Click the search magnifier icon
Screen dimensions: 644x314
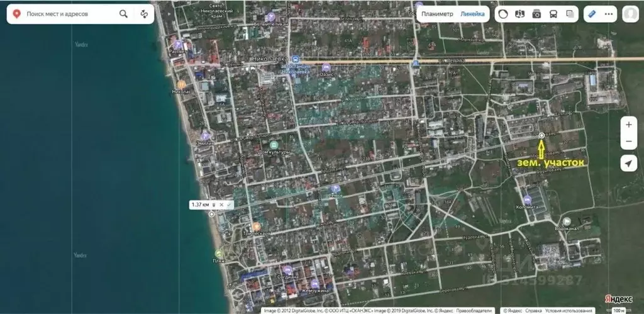pyautogui.click(x=123, y=14)
